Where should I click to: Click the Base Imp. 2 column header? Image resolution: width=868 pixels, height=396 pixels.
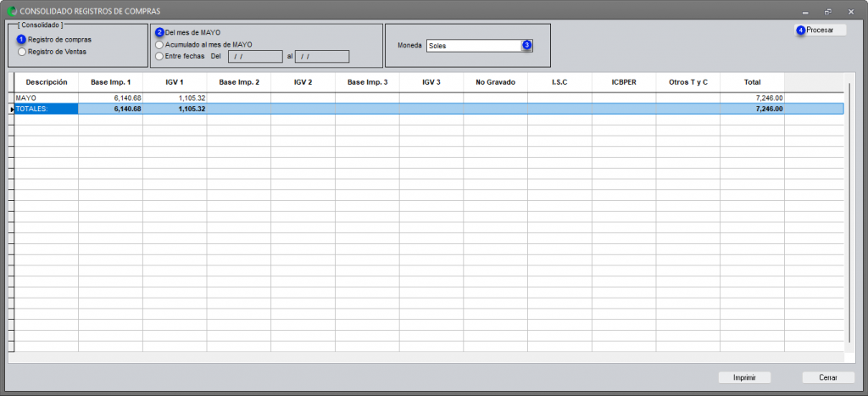point(239,82)
